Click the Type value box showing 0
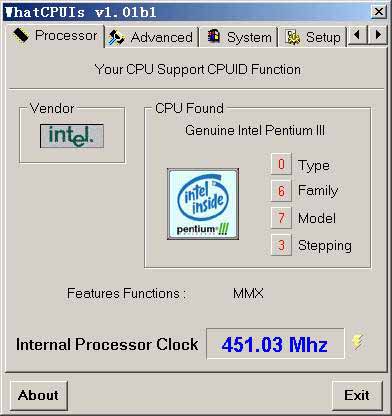The height and width of the screenshot is (416, 392). [x=281, y=164]
